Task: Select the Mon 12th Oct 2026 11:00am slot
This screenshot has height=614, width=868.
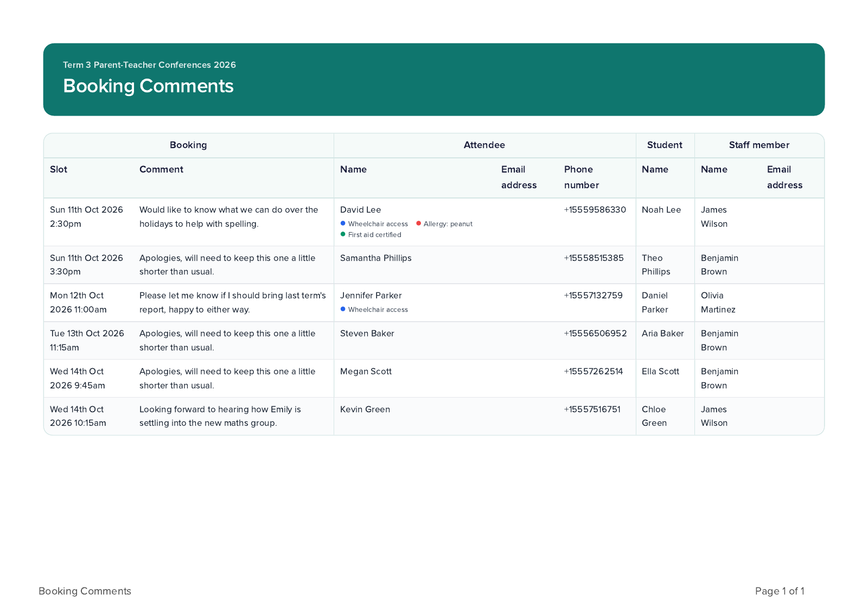Action: pos(78,303)
